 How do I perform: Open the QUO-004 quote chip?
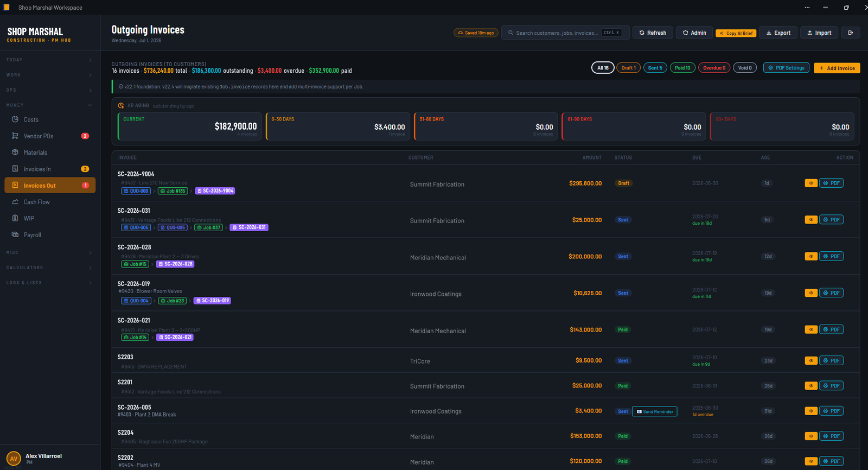click(136, 301)
